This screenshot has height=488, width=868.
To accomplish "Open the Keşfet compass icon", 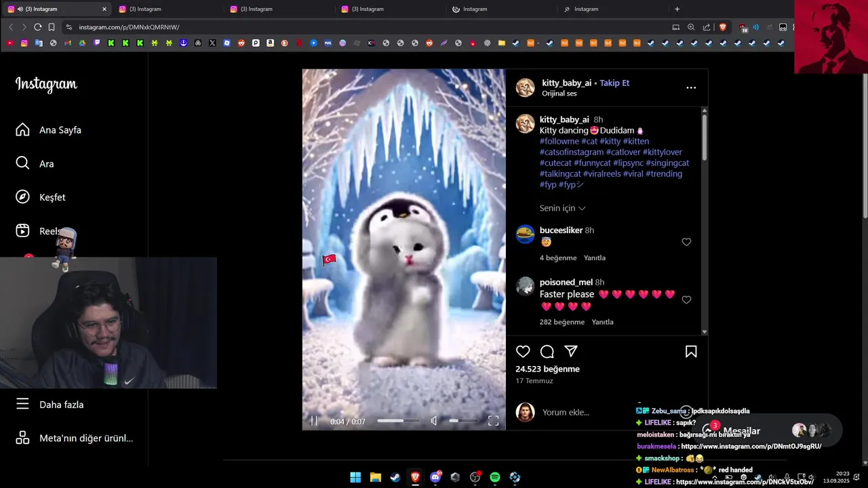I will tap(22, 197).
